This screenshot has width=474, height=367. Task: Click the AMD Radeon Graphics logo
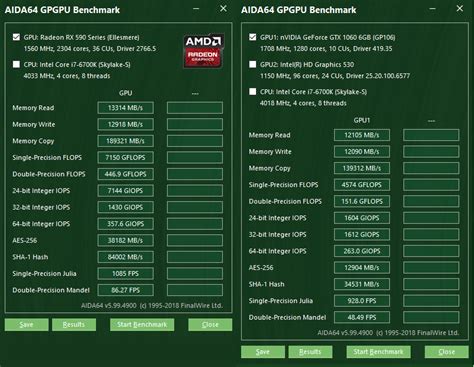203,50
